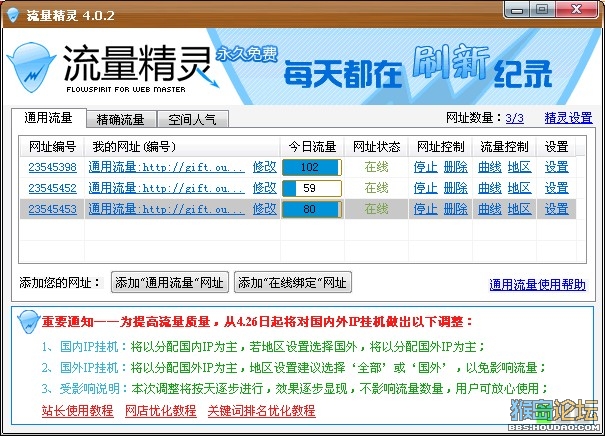Open 地区 for row 23545452
The height and width of the screenshot is (436, 605).
[x=519, y=188]
